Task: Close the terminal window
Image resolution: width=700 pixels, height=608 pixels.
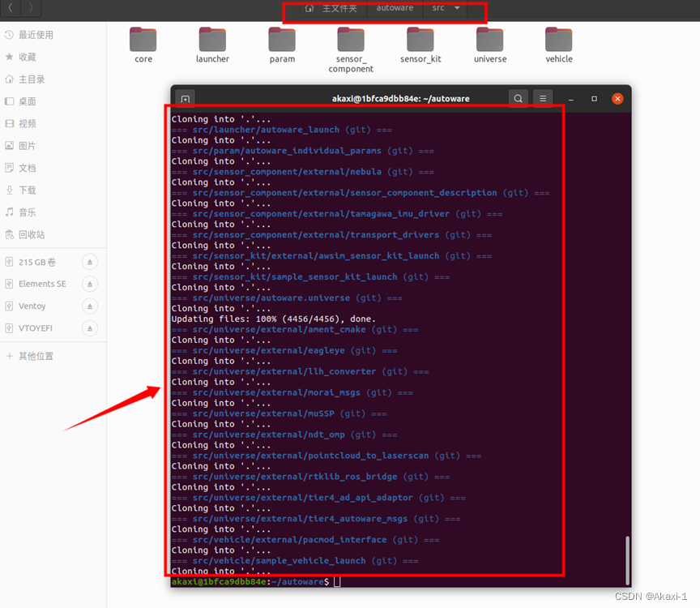Action: [617, 99]
